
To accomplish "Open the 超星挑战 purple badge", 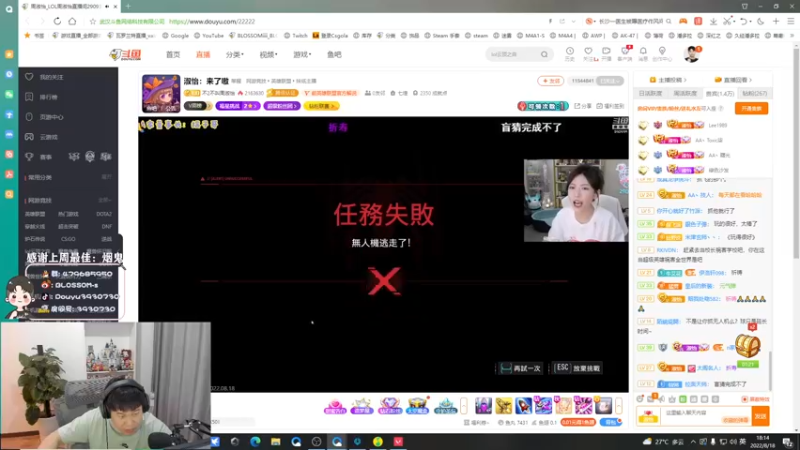I will pos(238,106).
